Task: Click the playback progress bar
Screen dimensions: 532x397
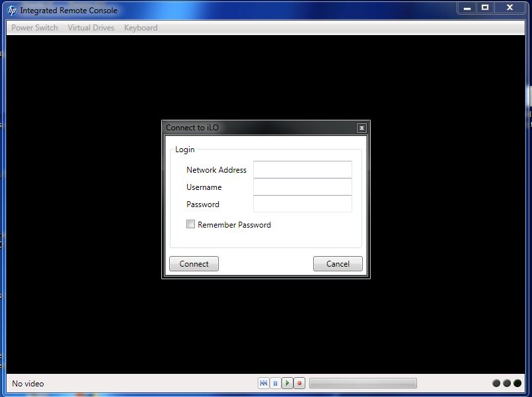Action: [x=363, y=383]
